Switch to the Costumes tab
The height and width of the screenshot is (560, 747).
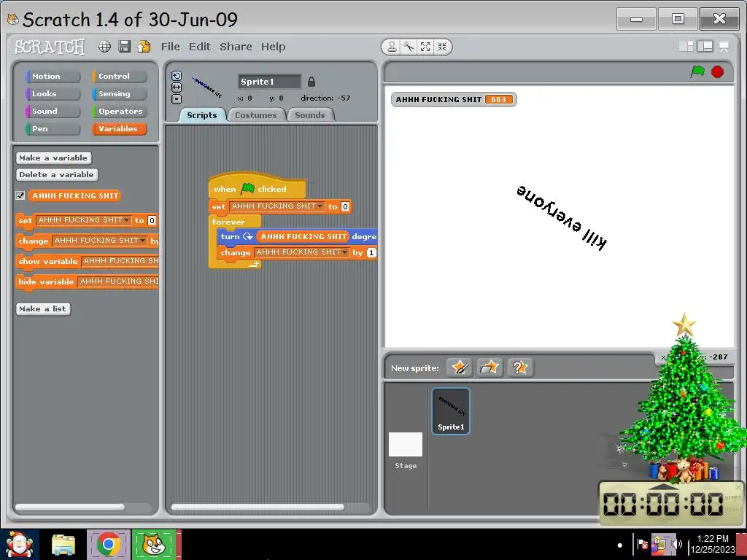pos(256,115)
